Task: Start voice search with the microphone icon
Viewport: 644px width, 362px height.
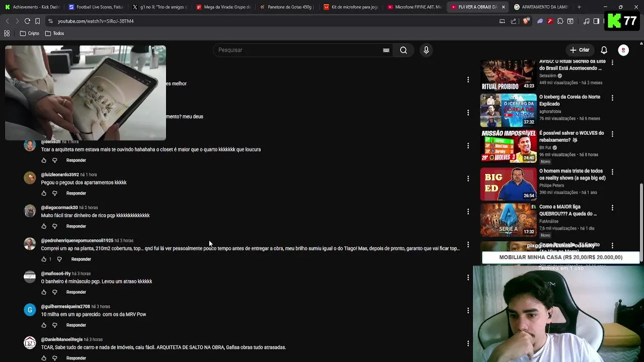Action: 426,50
